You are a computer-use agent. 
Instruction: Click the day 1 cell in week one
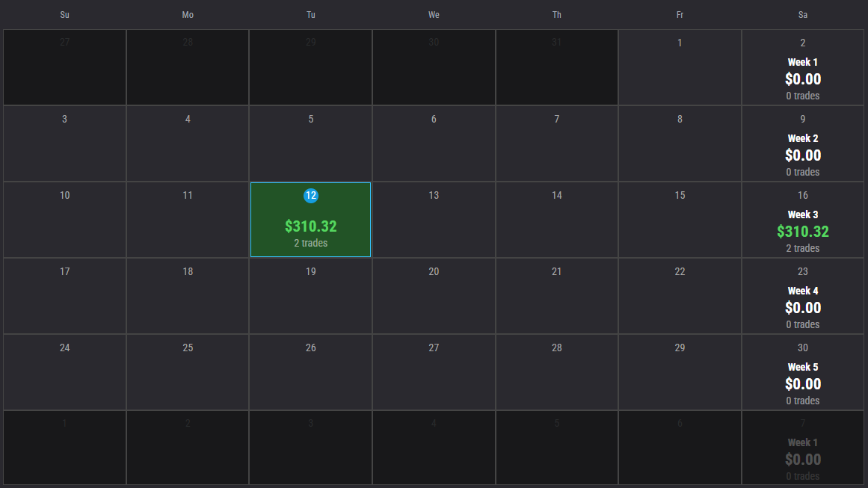[x=680, y=67]
